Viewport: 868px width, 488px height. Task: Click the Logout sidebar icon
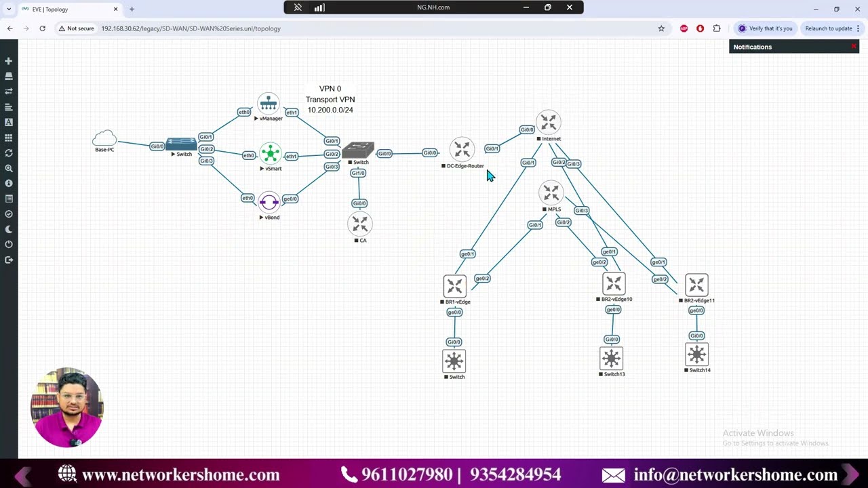coord(9,260)
